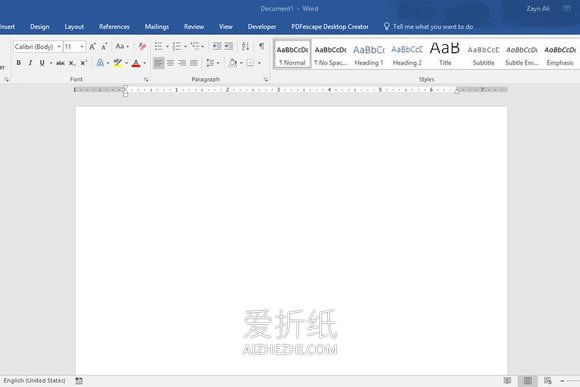
Task: Show paragraph marks with pilcrow icon
Action: [262, 46]
